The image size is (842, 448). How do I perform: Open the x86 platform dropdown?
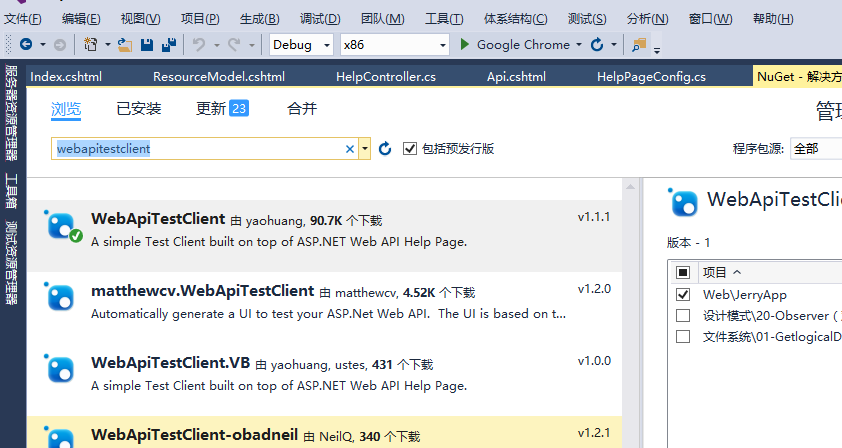(x=394, y=45)
